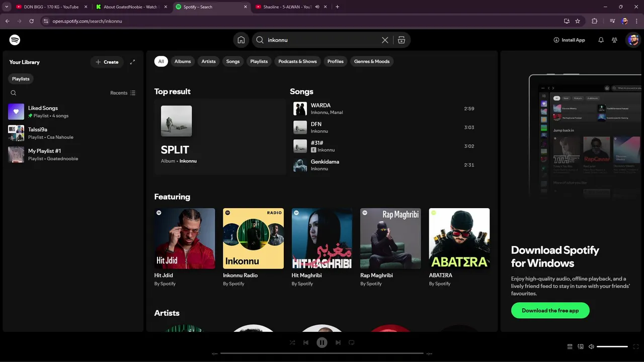Open the Liked Songs playlist

point(73,112)
